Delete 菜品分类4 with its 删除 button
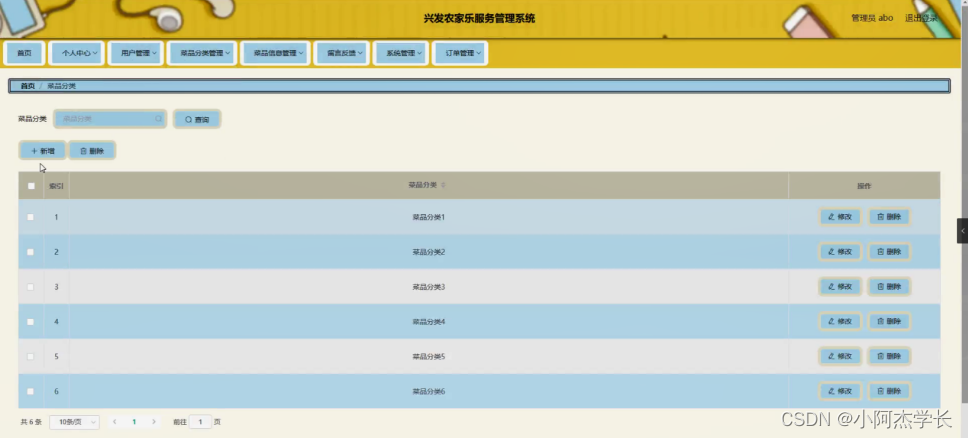Image resolution: width=968 pixels, height=438 pixels. [889, 321]
